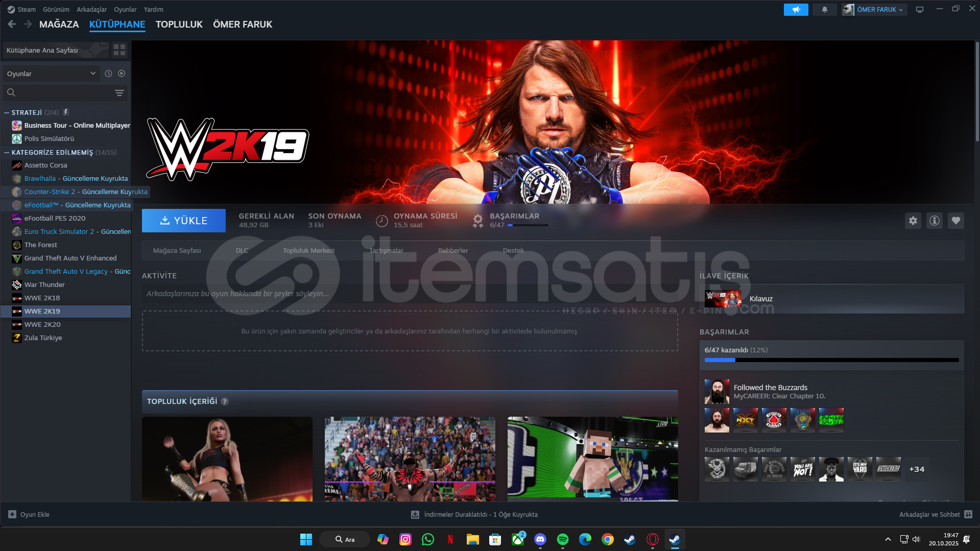Viewport: 980px width, 551px height.
Task: Open the Friends and Chat icon
Action: click(x=968, y=514)
